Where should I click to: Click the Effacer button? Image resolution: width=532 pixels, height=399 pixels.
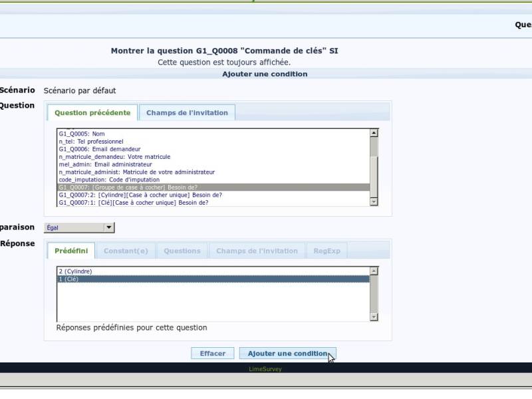click(212, 353)
